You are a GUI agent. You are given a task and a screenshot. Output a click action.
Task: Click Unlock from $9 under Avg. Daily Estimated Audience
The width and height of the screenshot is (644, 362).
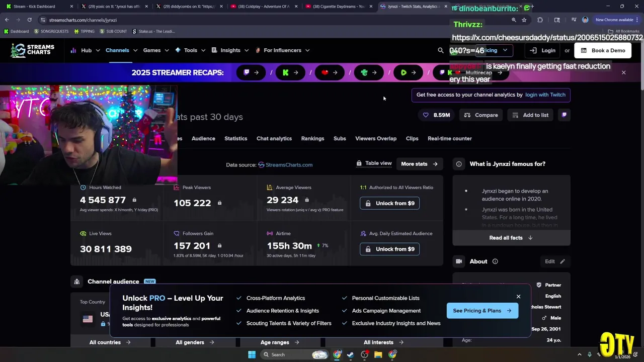click(x=389, y=249)
